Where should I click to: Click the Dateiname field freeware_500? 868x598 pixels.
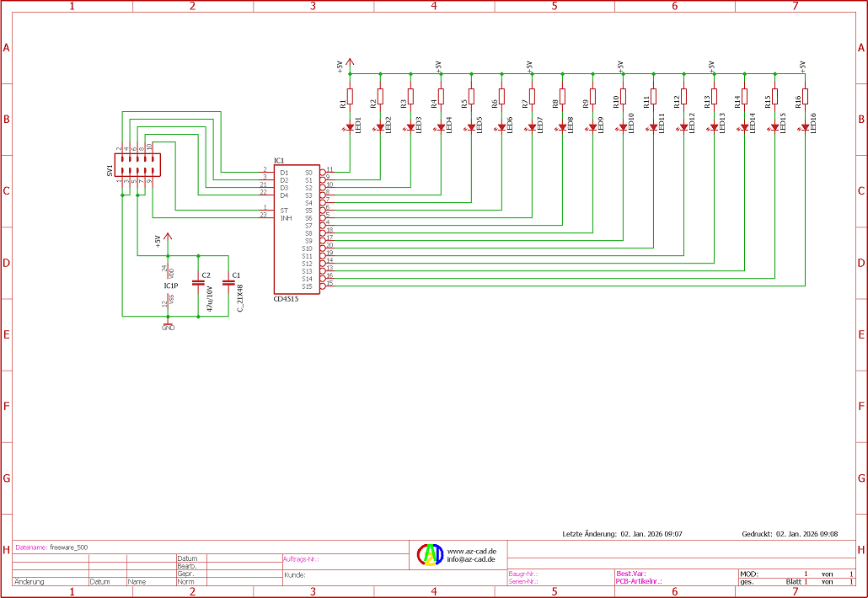tap(69, 547)
